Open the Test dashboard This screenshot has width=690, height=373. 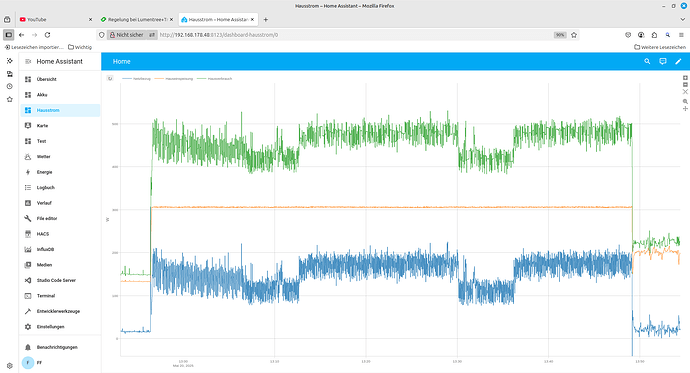60,141
